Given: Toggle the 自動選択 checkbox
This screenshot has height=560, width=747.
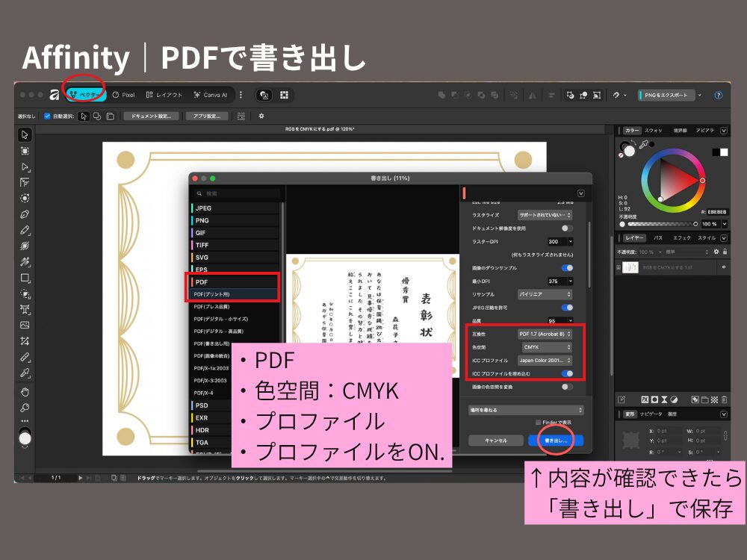Looking at the screenshot, I should point(47,116).
